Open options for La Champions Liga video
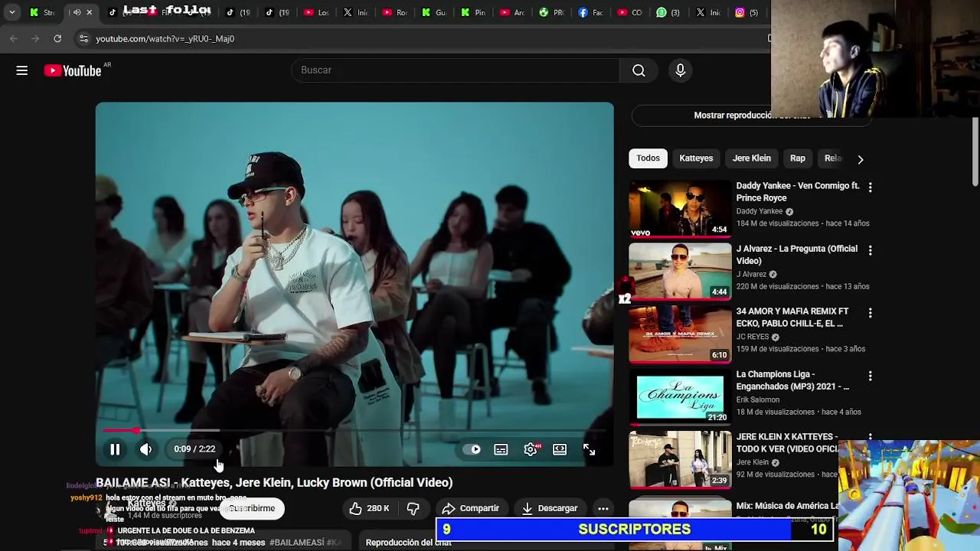Image resolution: width=980 pixels, height=551 pixels. 870,376
